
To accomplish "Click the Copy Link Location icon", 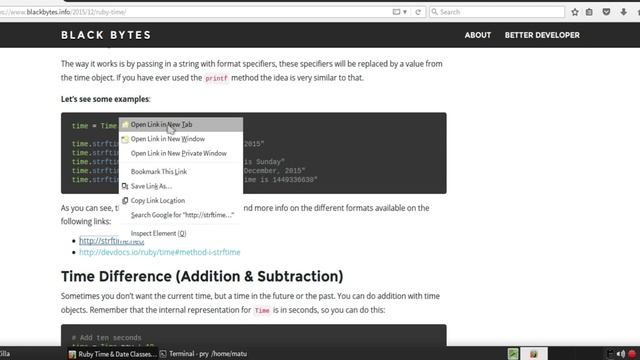I will coord(125,200).
